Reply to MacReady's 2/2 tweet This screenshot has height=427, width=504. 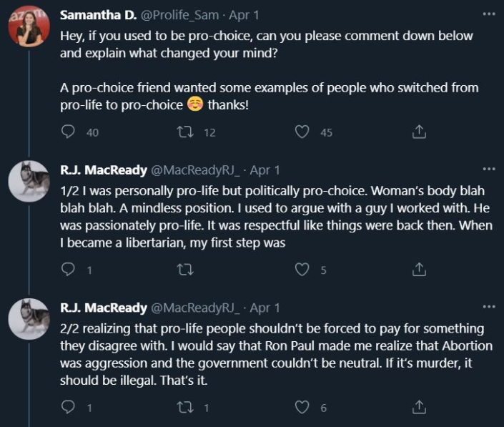coord(69,406)
